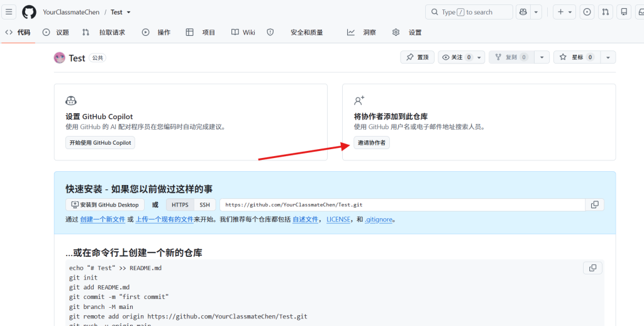Expand the fork options dropdown arrow
The width and height of the screenshot is (644, 326).
coord(541,57)
